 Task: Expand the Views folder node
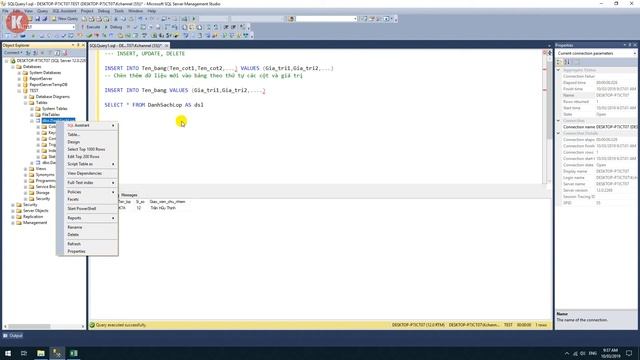[x=26, y=169]
